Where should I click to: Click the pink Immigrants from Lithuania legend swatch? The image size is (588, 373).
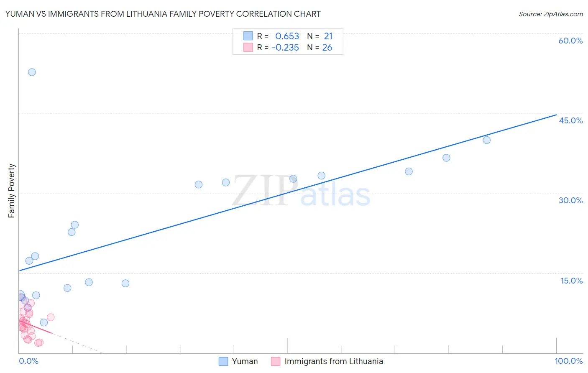(276, 361)
